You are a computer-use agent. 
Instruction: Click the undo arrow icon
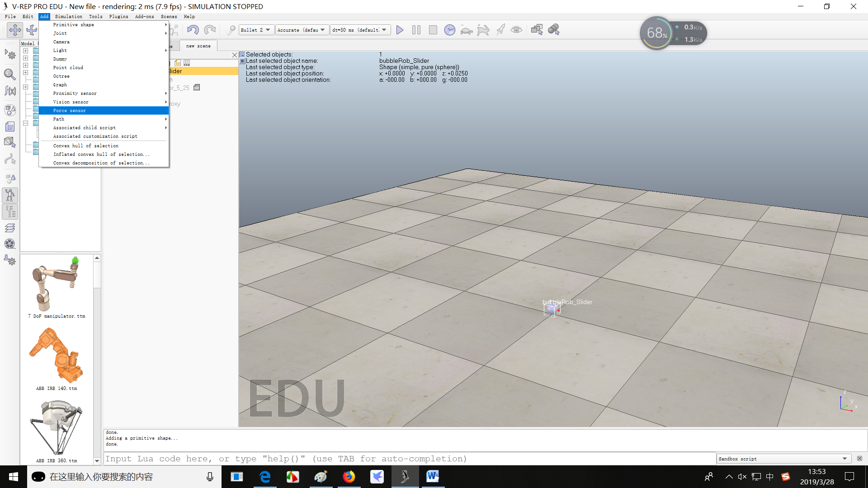click(x=193, y=30)
